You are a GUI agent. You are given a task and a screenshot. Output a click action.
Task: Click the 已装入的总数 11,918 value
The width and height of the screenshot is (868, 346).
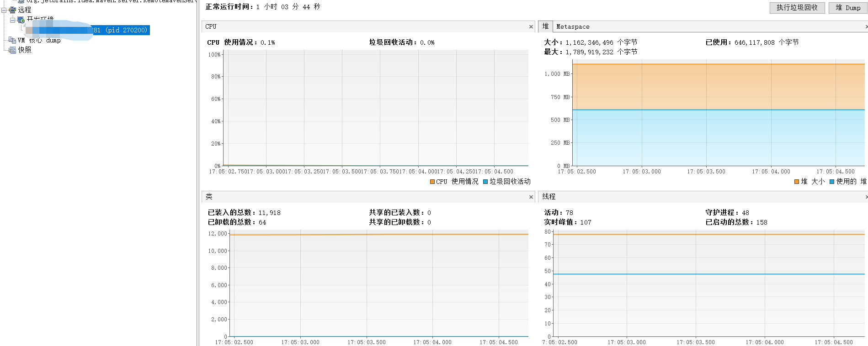pyautogui.click(x=269, y=213)
